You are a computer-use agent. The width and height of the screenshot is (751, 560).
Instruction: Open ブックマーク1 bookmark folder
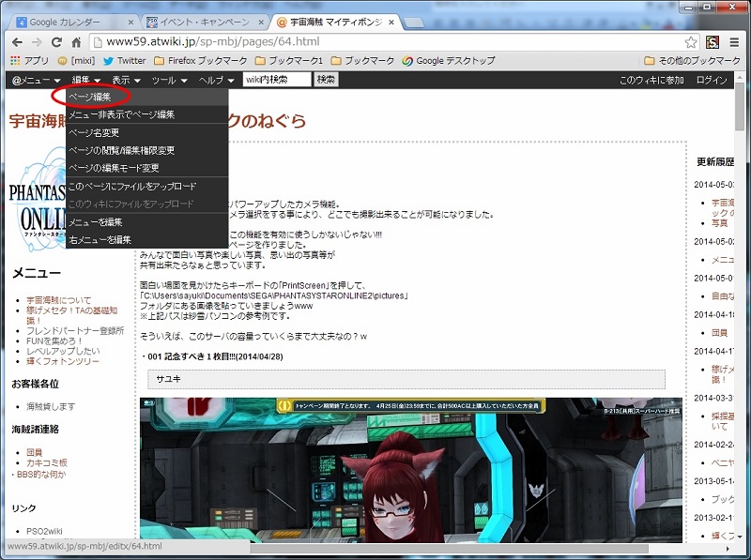pos(289,61)
